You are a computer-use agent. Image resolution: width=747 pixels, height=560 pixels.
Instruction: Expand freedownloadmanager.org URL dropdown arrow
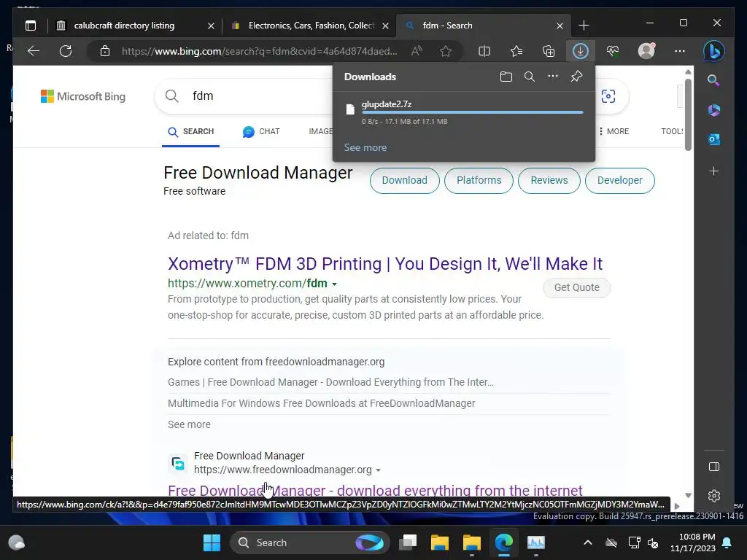click(x=379, y=470)
